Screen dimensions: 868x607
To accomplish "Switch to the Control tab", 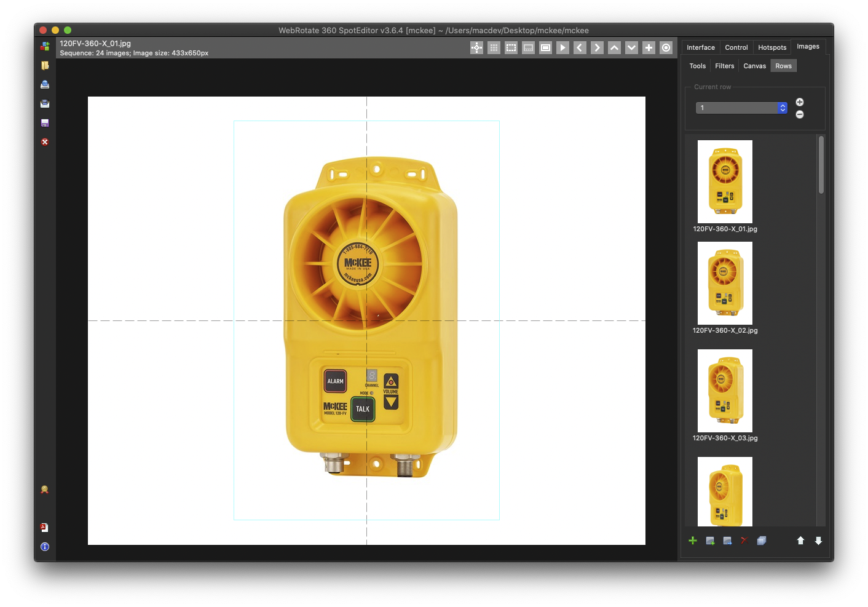I will [x=736, y=47].
